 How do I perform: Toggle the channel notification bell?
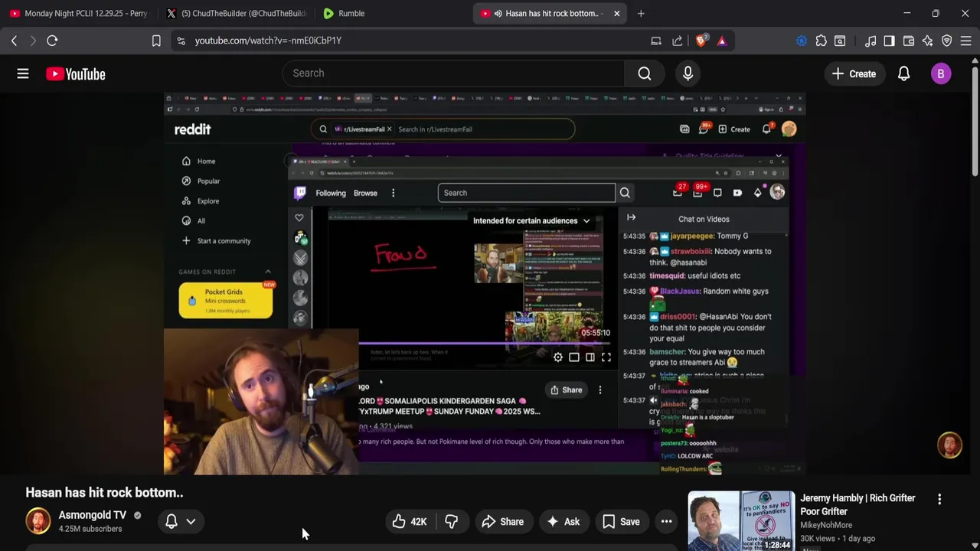(171, 522)
